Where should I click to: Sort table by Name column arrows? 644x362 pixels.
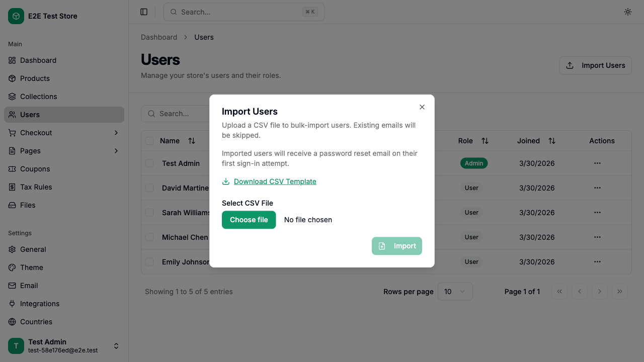click(x=192, y=141)
